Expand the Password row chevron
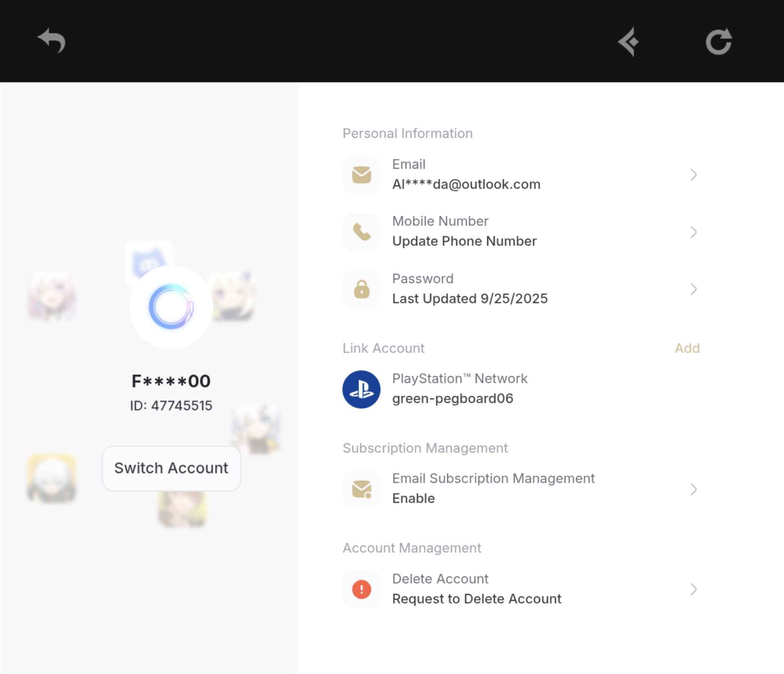 pyautogui.click(x=693, y=289)
